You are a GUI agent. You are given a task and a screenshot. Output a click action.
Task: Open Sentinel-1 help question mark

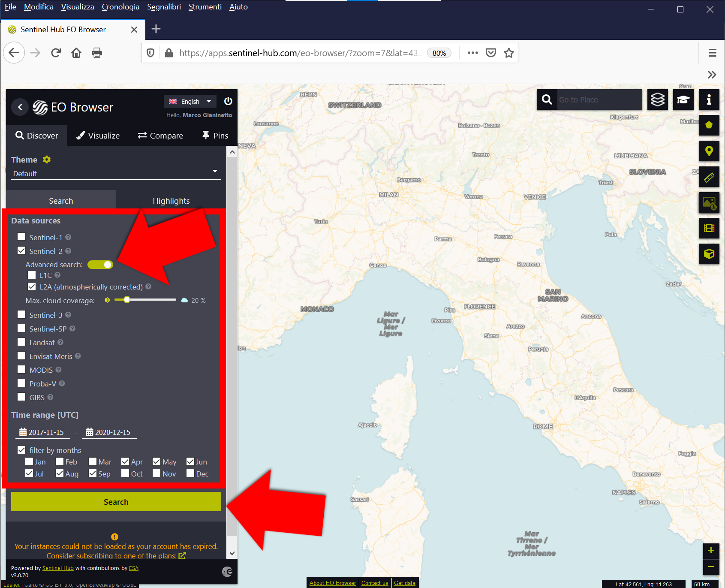click(68, 237)
